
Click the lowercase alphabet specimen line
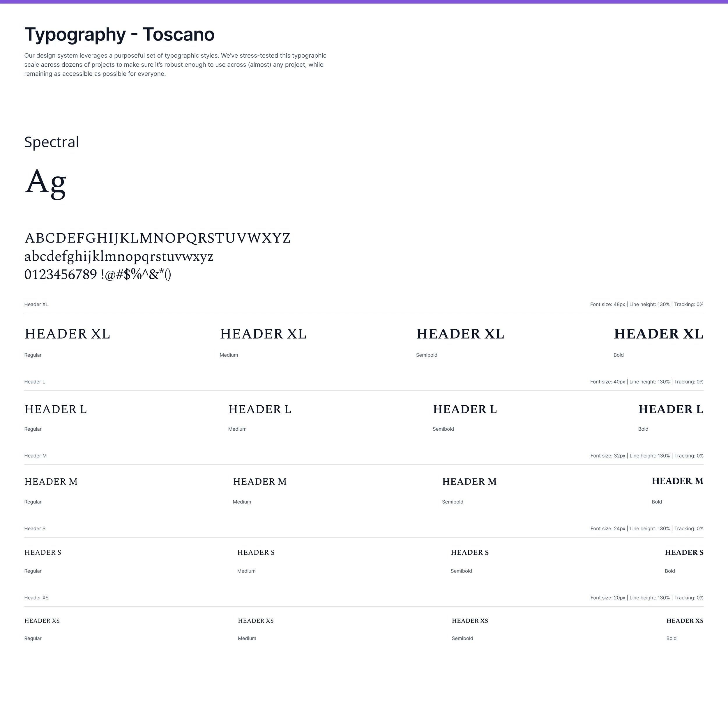tap(119, 257)
